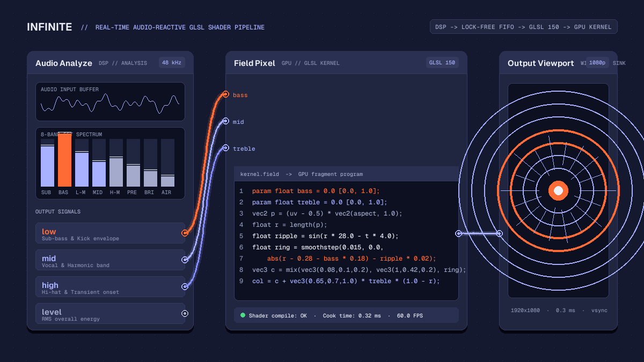Click the DSP -> LOCK-FREE FIFO pipeline badge
Screen dimensions: 644x362
click(x=523, y=27)
